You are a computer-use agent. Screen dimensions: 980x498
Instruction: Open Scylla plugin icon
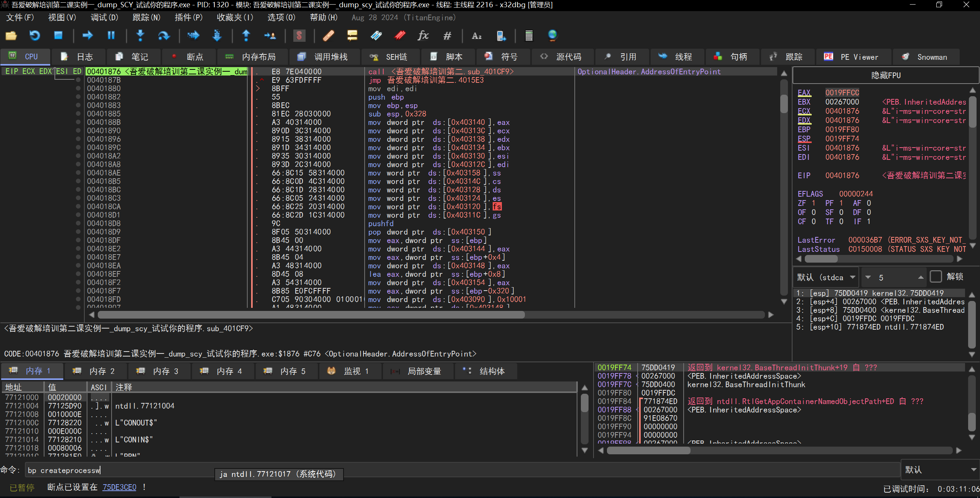point(299,36)
